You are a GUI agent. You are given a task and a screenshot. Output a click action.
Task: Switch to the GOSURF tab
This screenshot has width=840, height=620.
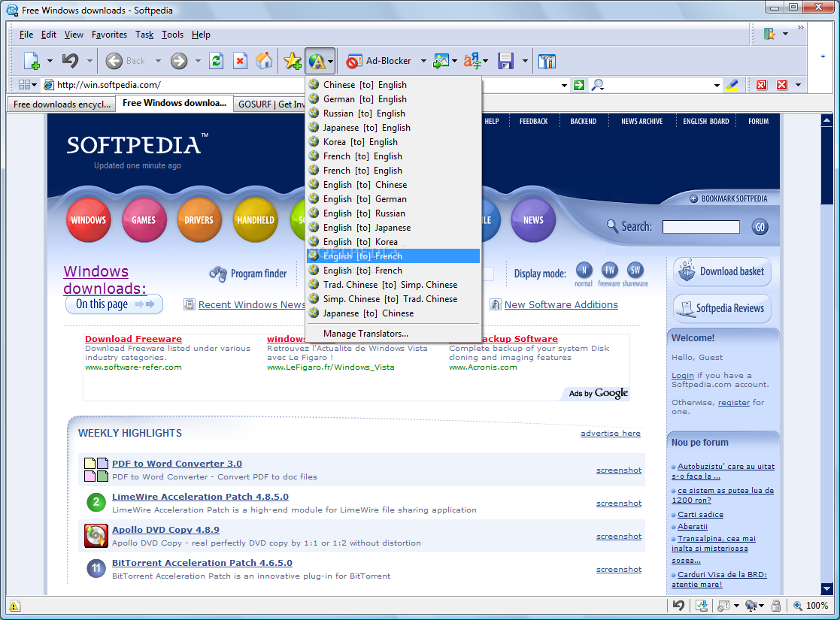coord(269,104)
